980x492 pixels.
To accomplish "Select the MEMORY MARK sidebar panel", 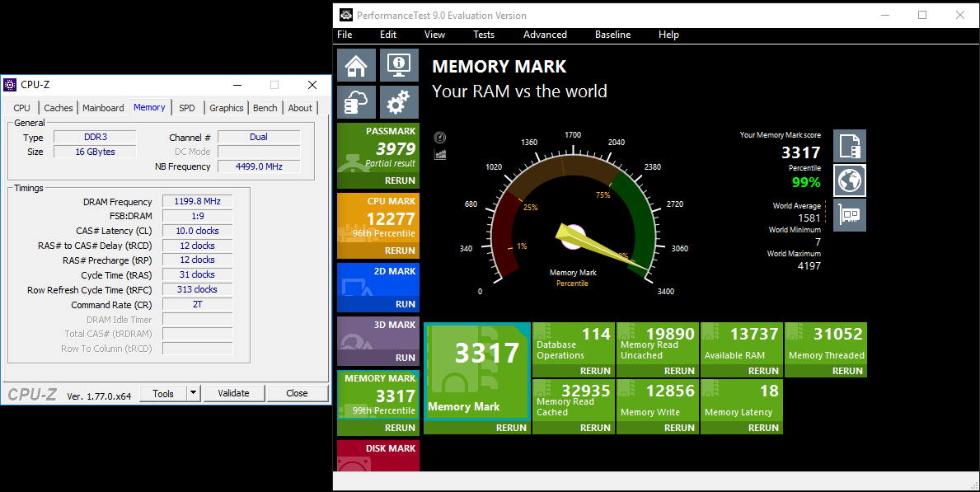I will point(378,403).
